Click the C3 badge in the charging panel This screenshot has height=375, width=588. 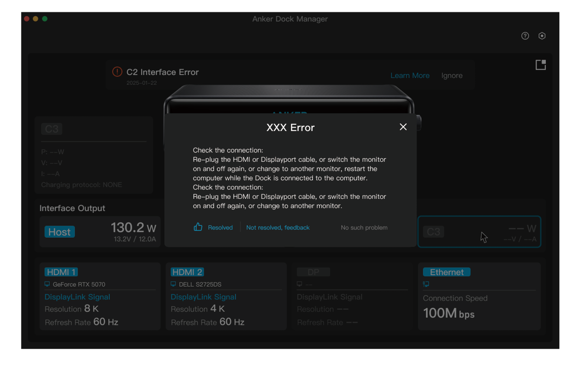point(52,129)
